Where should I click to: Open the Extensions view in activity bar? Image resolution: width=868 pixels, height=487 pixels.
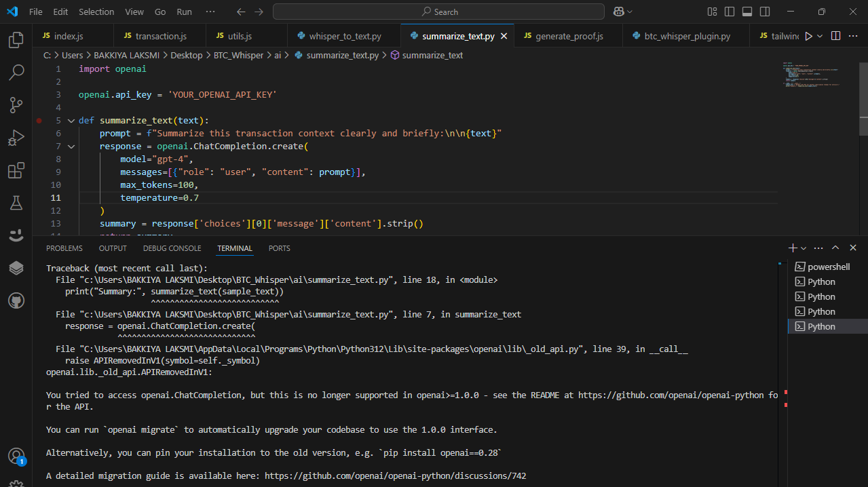coord(16,170)
